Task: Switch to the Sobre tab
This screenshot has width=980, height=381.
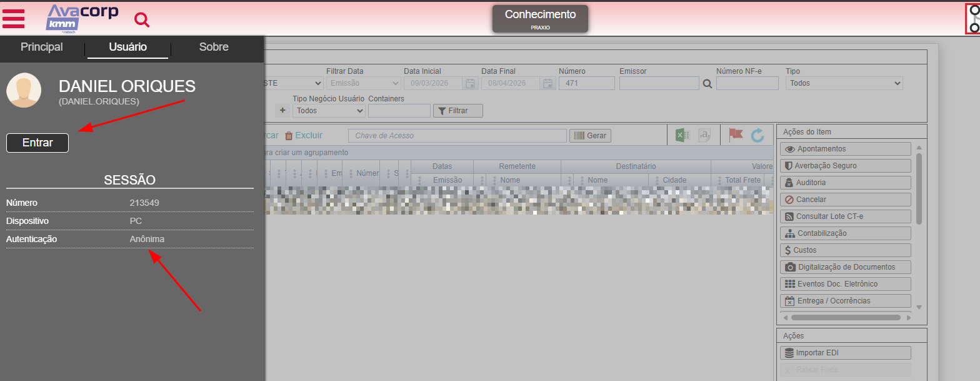Action: point(214,47)
